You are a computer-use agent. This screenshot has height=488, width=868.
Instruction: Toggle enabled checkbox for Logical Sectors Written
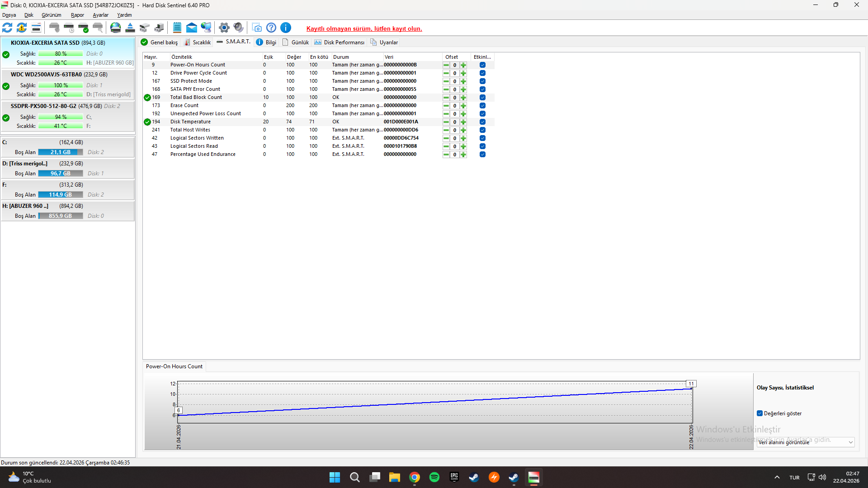482,138
